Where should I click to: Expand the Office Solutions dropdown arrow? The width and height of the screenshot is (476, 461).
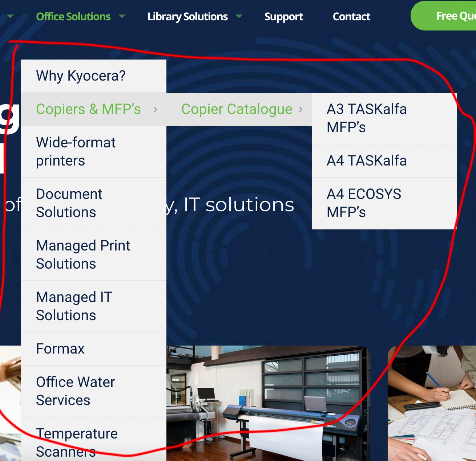pos(122,16)
